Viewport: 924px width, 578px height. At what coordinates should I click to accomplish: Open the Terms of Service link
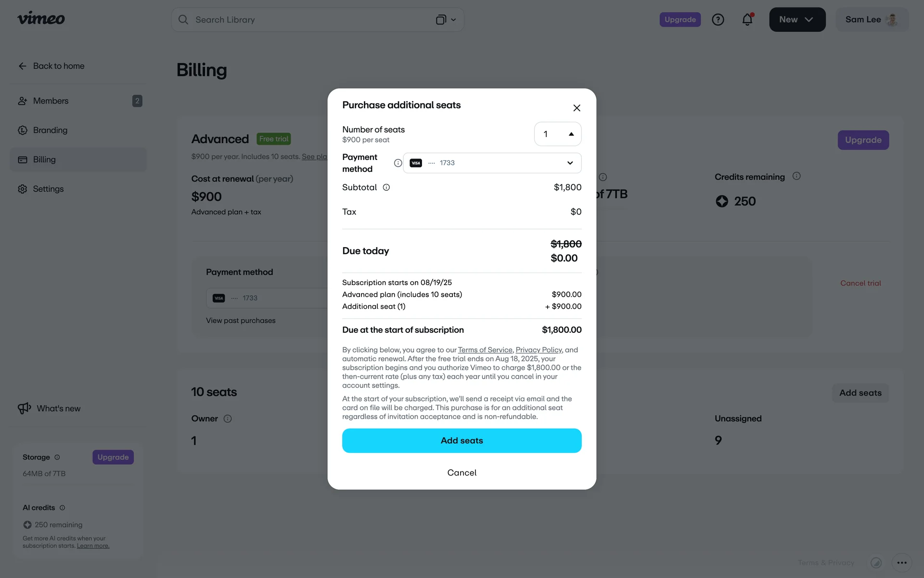coord(485,350)
